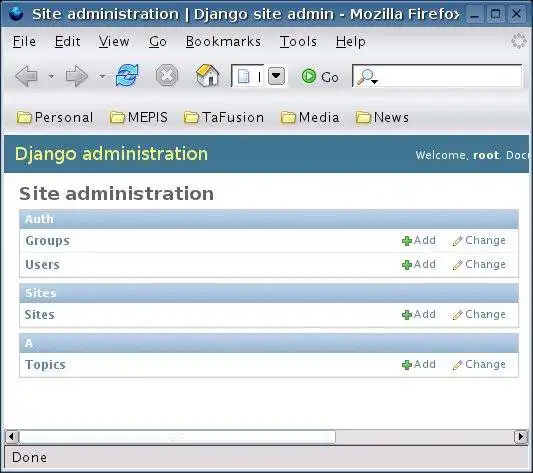
Task: Open the MEPIS bookmarks folder
Action: pos(139,117)
